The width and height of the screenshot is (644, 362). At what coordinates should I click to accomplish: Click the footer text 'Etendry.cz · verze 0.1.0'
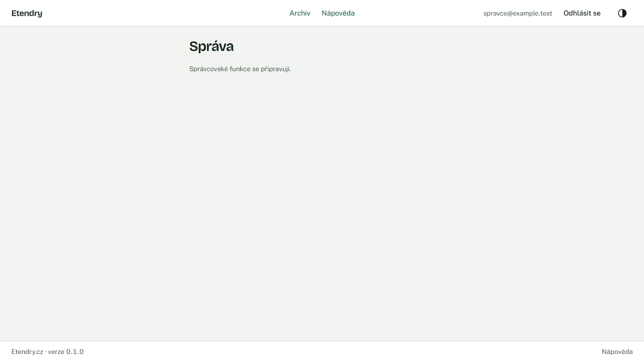pos(48,352)
